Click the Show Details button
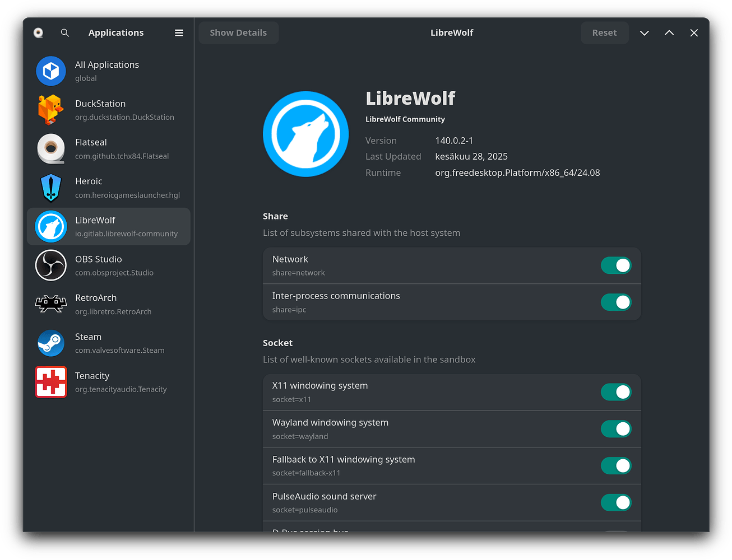 (238, 32)
